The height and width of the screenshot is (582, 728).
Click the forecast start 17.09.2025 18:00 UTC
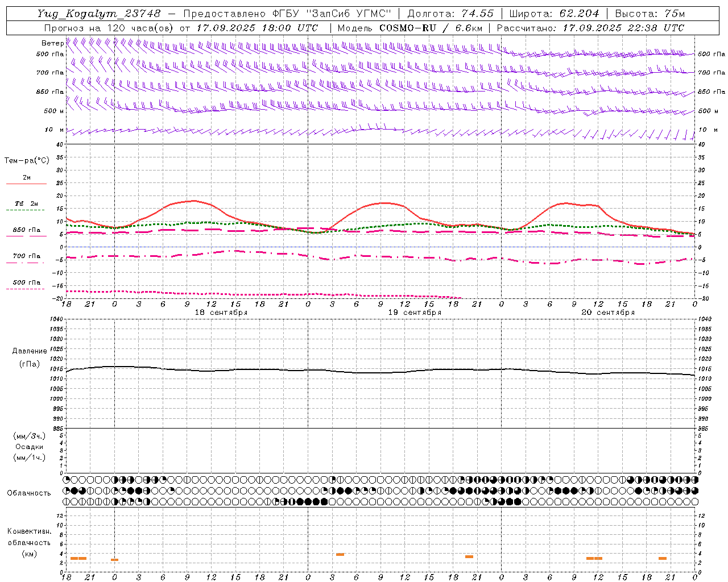[257, 28]
